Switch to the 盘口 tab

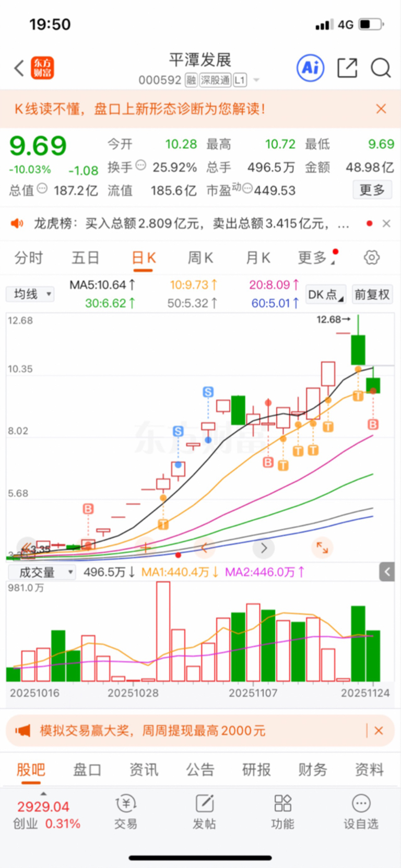click(87, 769)
